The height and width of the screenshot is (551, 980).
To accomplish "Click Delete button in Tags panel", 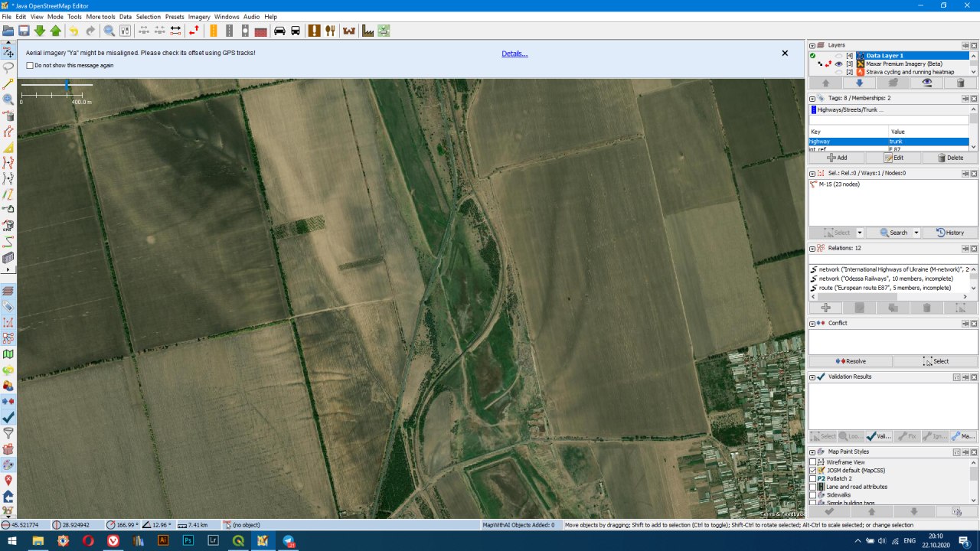I will click(x=950, y=158).
